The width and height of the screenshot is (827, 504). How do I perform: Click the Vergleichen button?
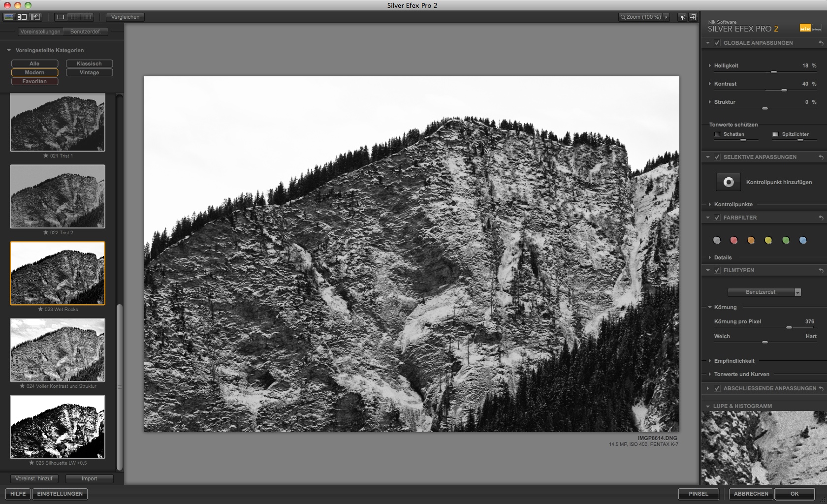[x=125, y=17]
